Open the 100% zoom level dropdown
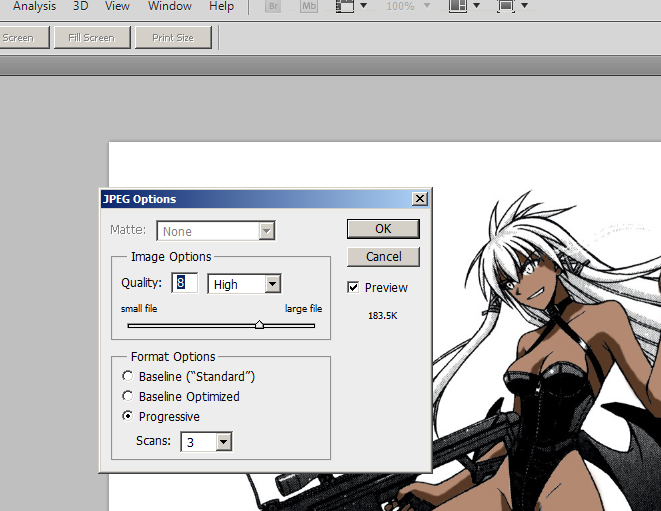This screenshot has height=511, width=661. (x=408, y=6)
